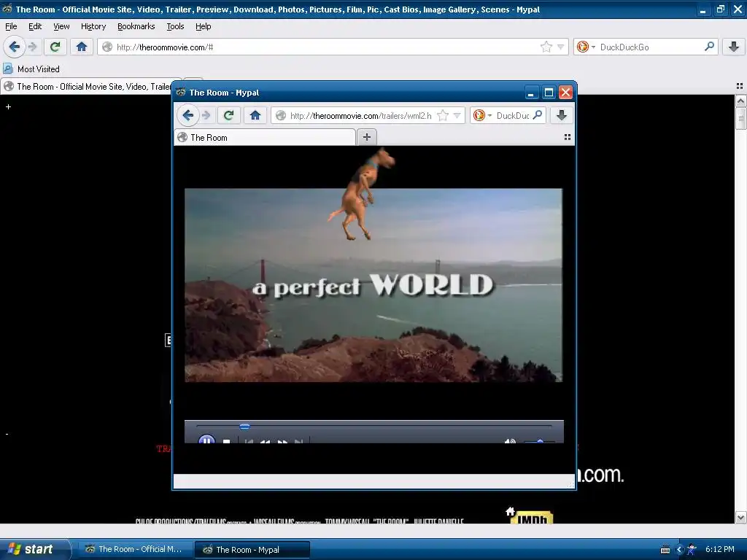
Task: Open Most Visited bookmarks folder
Action: point(32,69)
